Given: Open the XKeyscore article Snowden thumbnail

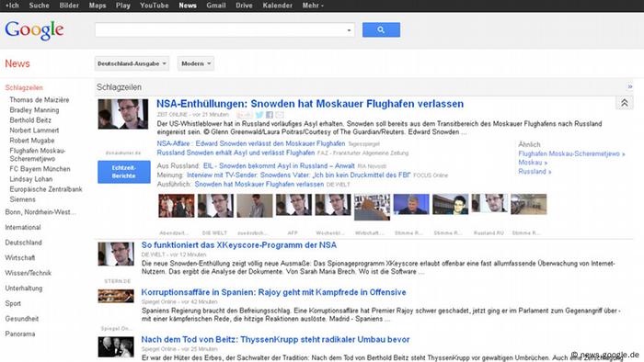Looking at the screenshot, I should [116, 254].
